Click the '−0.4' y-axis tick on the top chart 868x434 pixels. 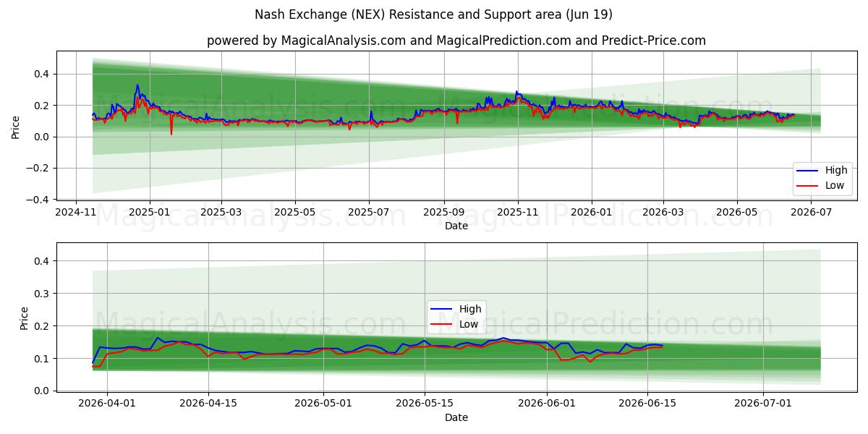point(38,200)
